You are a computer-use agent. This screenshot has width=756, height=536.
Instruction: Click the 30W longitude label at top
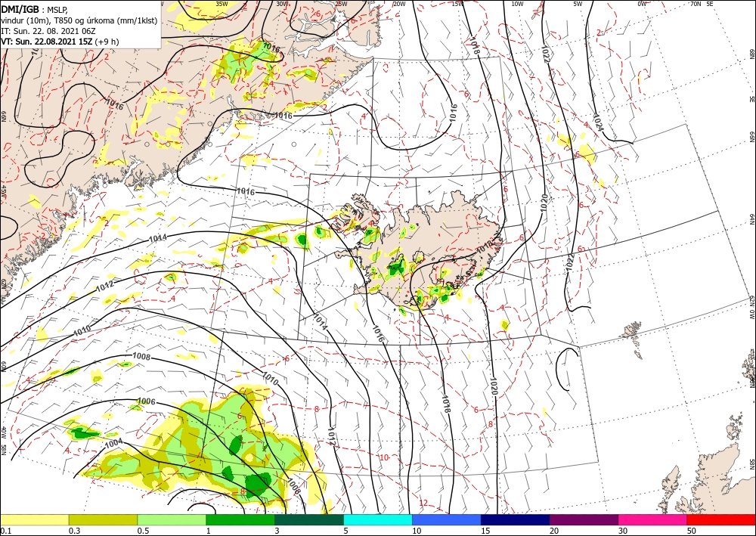283,3
